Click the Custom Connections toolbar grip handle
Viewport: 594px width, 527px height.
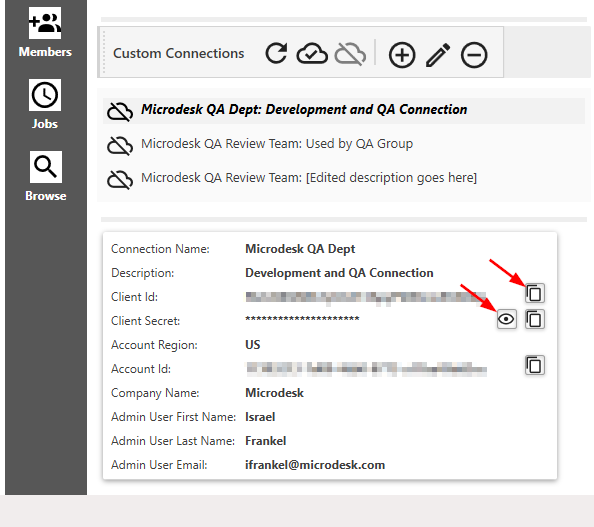pyautogui.click(x=104, y=52)
